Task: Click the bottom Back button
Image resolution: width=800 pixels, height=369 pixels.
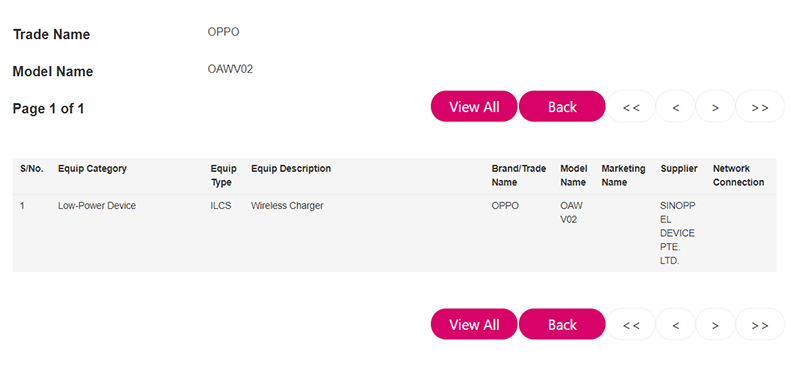Action: point(562,324)
